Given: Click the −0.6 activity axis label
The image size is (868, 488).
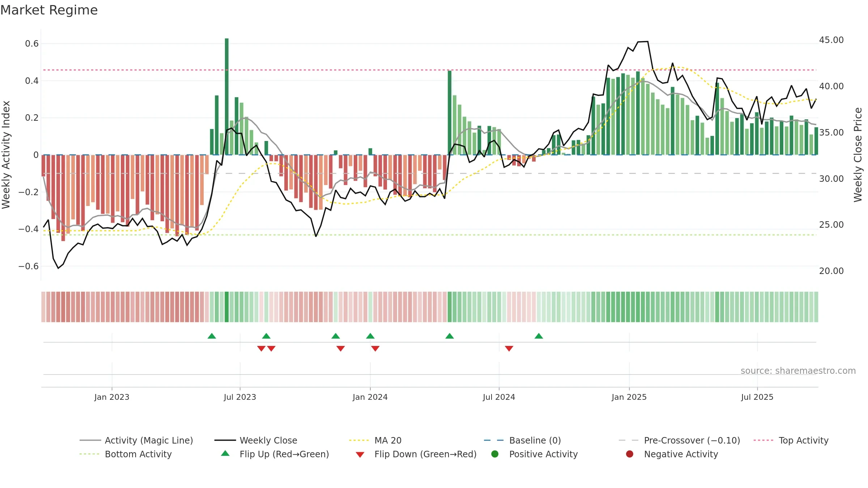Looking at the screenshot, I should point(29,266).
